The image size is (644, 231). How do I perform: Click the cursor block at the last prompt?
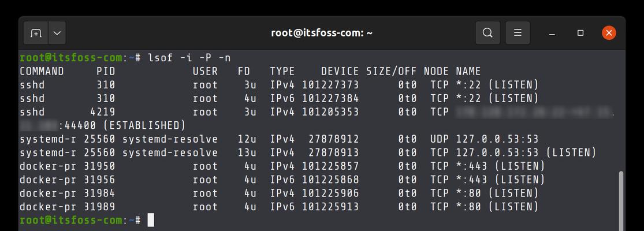(151, 220)
